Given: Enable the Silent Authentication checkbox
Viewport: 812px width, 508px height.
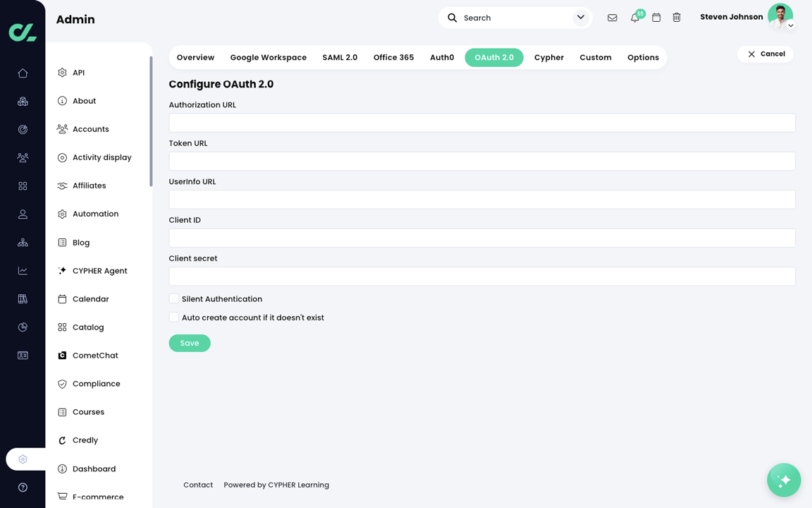Looking at the screenshot, I should (173, 298).
